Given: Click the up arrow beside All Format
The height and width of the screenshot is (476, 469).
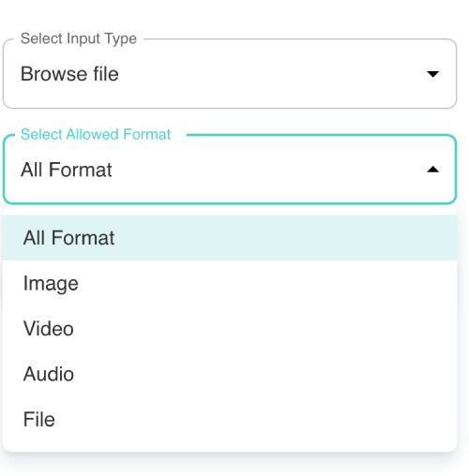Looking at the screenshot, I should pyautogui.click(x=433, y=170).
